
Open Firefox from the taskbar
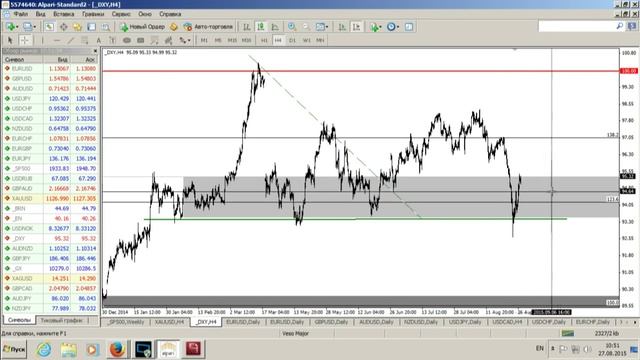[117, 349]
